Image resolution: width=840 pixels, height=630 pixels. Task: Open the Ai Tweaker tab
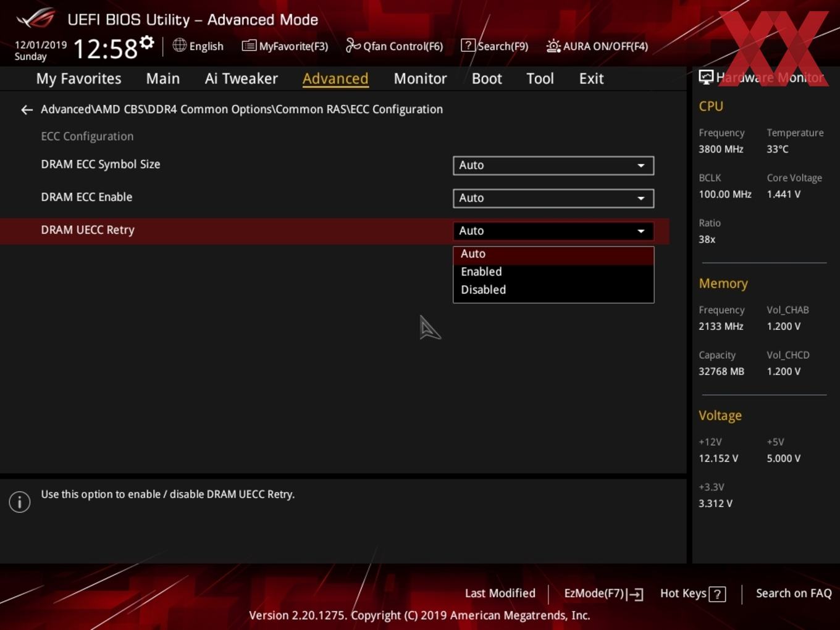click(241, 78)
